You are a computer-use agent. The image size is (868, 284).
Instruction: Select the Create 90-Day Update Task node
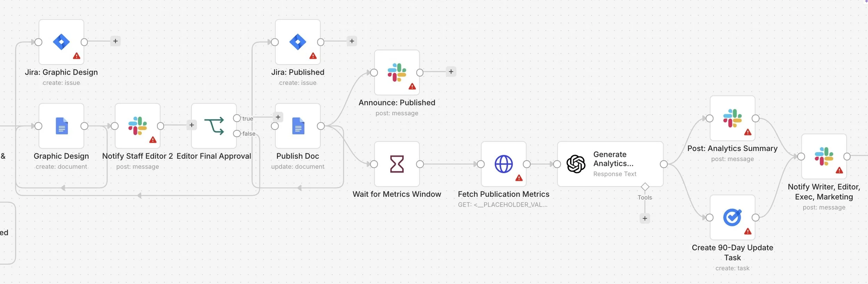[x=733, y=217]
